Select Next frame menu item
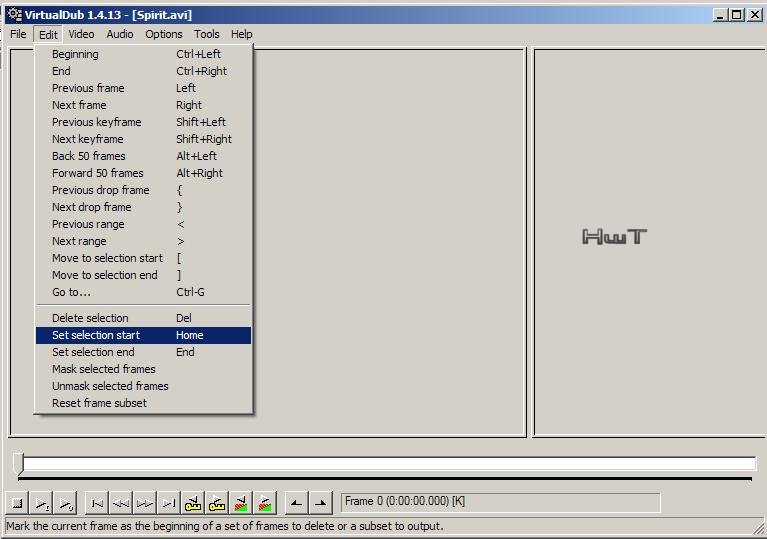The image size is (767, 539). point(143,105)
